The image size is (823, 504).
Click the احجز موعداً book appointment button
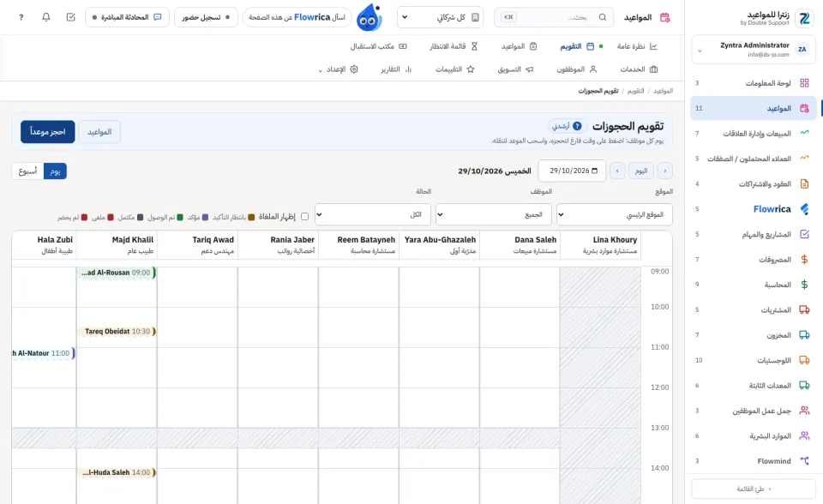coord(48,132)
